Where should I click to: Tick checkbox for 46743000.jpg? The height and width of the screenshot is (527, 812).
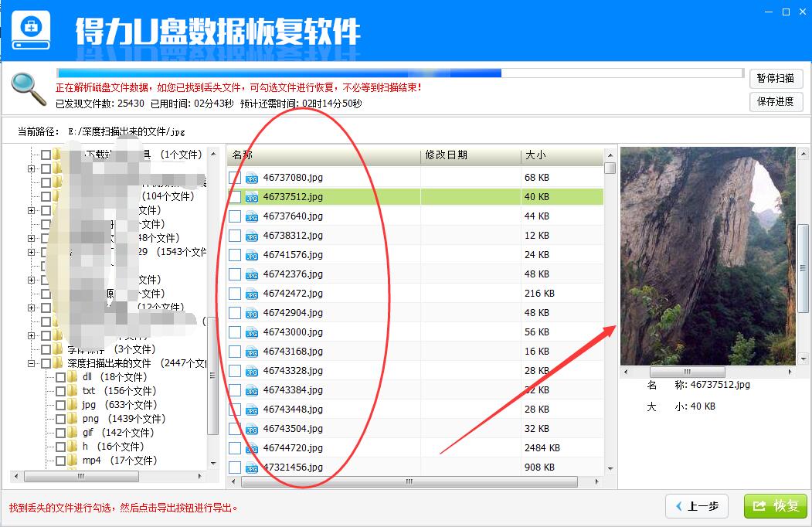click(x=235, y=332)
